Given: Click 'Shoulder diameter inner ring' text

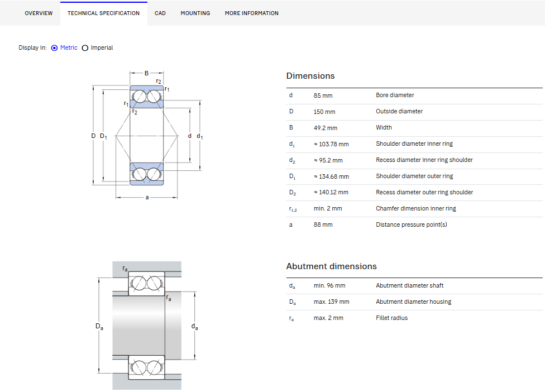Looking at the screenshot, I should (x=414, y=144).
